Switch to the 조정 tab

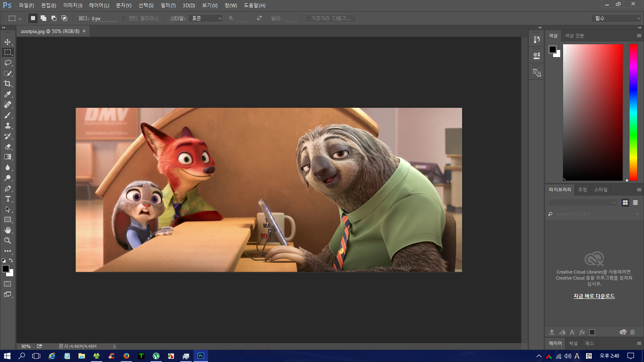582,189
